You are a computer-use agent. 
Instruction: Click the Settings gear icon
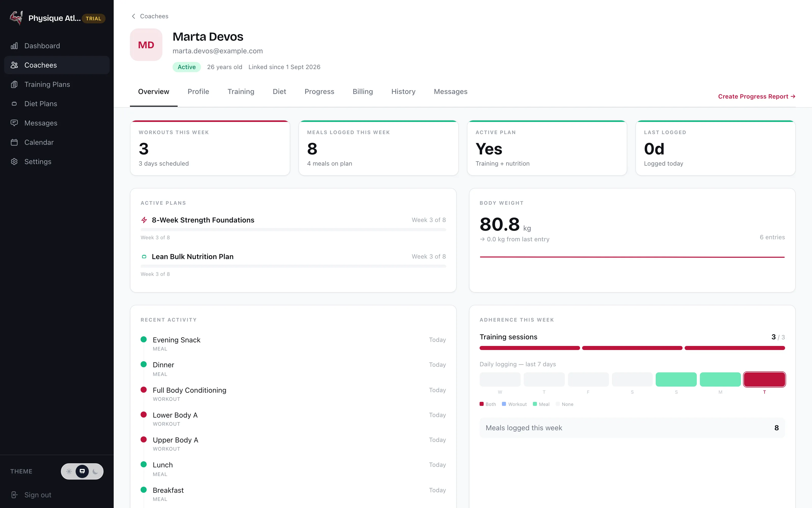(x=14, y=162)
